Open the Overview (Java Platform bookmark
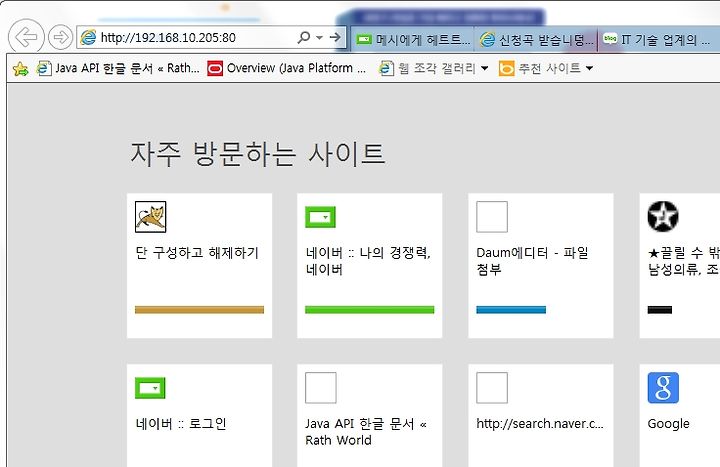The height and width of the screenshot is (467, 720). tap(287, 68)
